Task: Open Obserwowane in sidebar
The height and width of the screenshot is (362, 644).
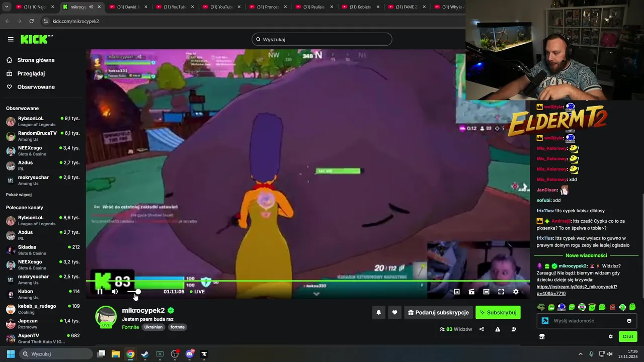Action: (35, 87)
